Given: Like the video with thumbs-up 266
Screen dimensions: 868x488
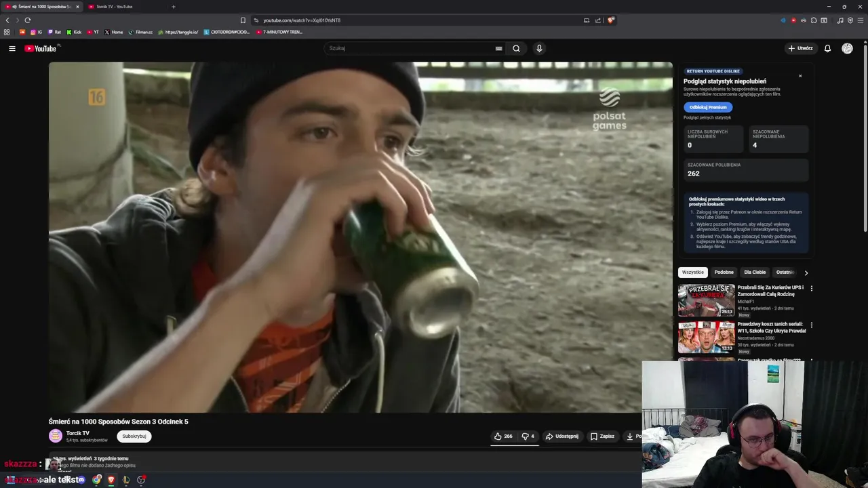Looking at the screenshot, I should pyautogui.click(x=503, y=436).
